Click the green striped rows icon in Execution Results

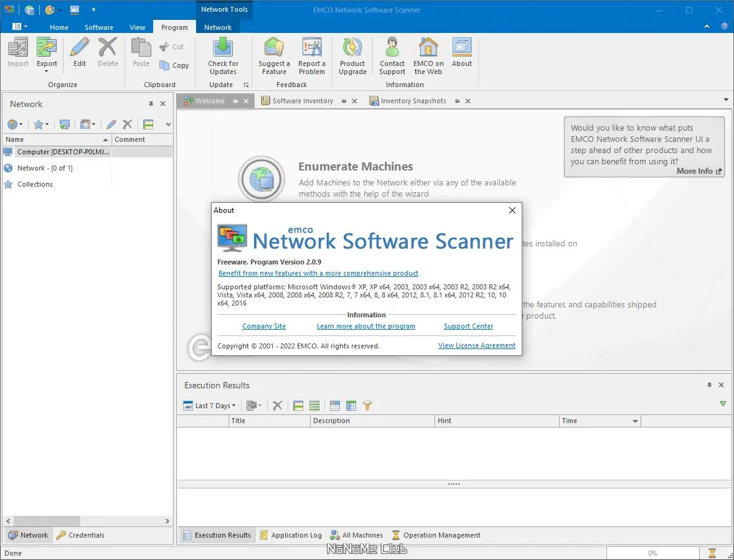pyautogui.click(x=314, y=406)
